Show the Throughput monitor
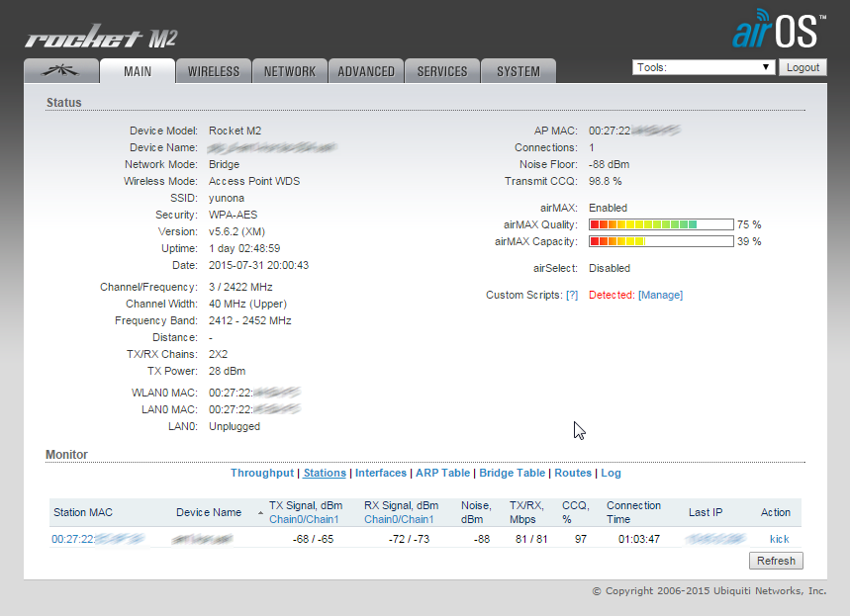Screen dimensions: 850x616 pyautogui.click(x=262, y=473)
